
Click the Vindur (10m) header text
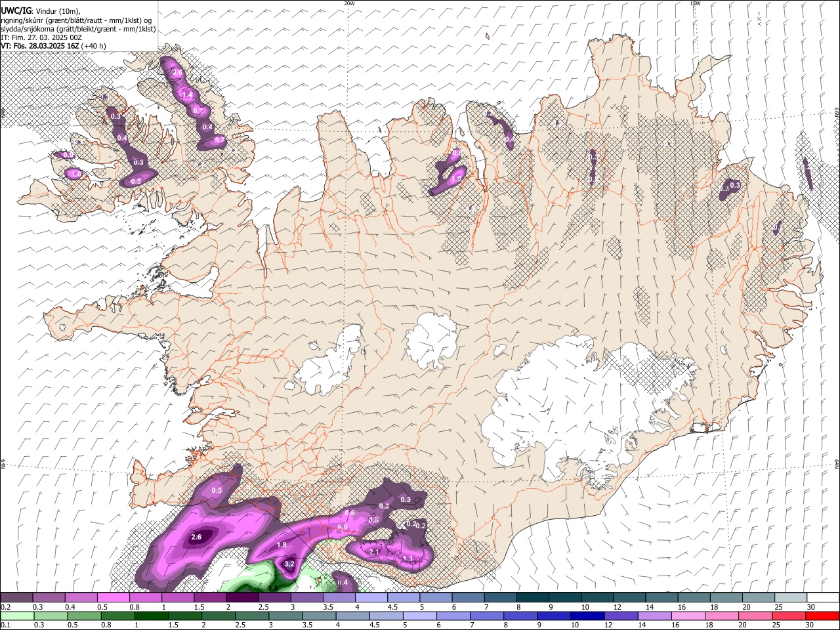[56, 11]
